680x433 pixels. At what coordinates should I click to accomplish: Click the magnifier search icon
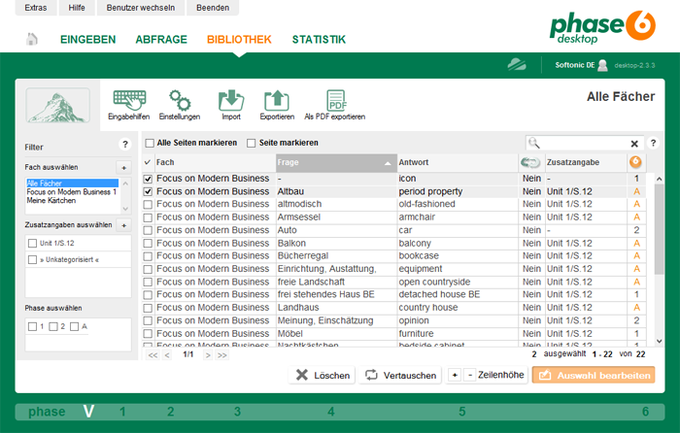coord(534,143)
